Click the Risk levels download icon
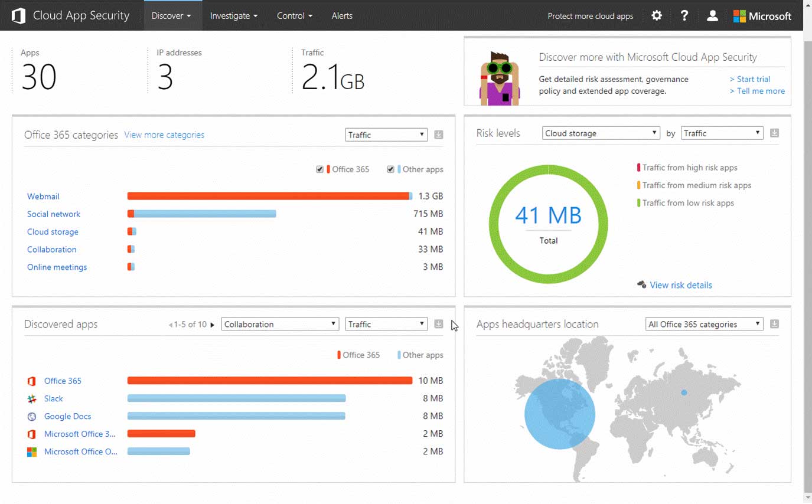 tap(775, 133)
